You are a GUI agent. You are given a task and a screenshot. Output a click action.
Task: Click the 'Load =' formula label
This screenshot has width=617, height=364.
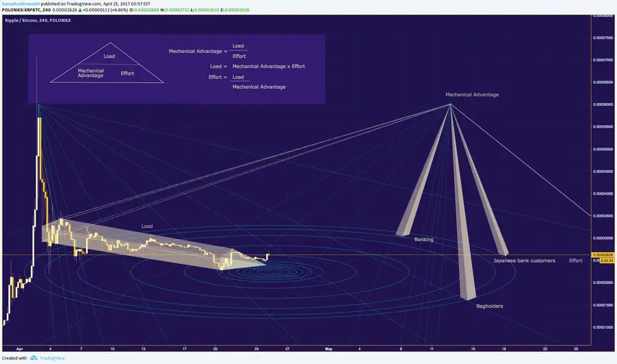pyautogui.click(x=218, y=66)
